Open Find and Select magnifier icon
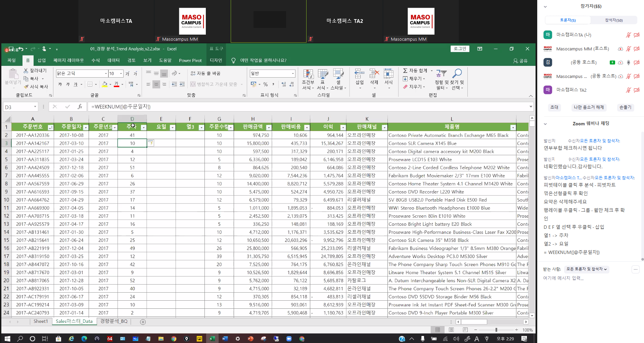Viewport: 644px width, 343px height. tap(457, 74)
